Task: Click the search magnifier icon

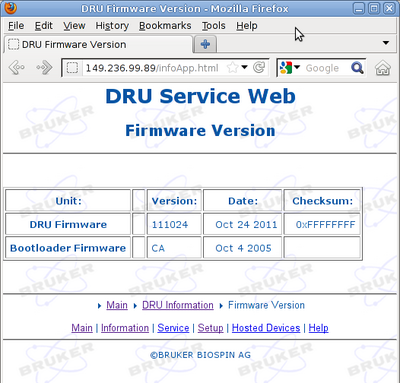Action: click(x=357, y=68)
